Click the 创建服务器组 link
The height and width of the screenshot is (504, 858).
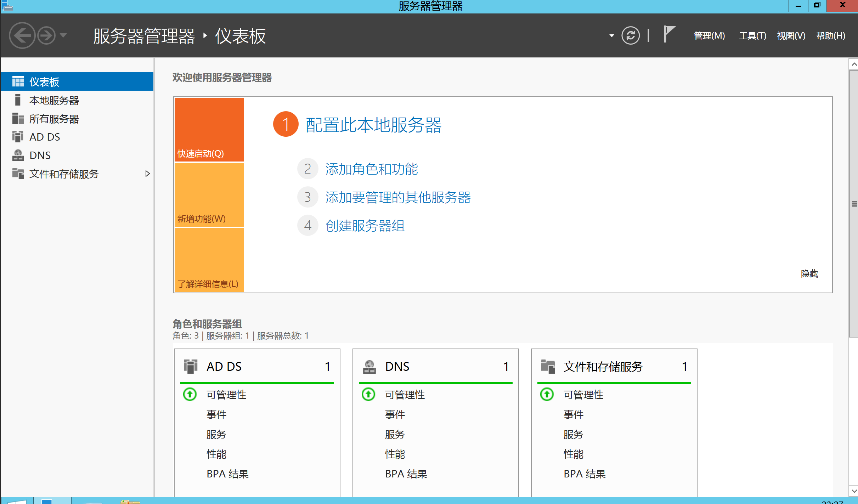[365, 226]
